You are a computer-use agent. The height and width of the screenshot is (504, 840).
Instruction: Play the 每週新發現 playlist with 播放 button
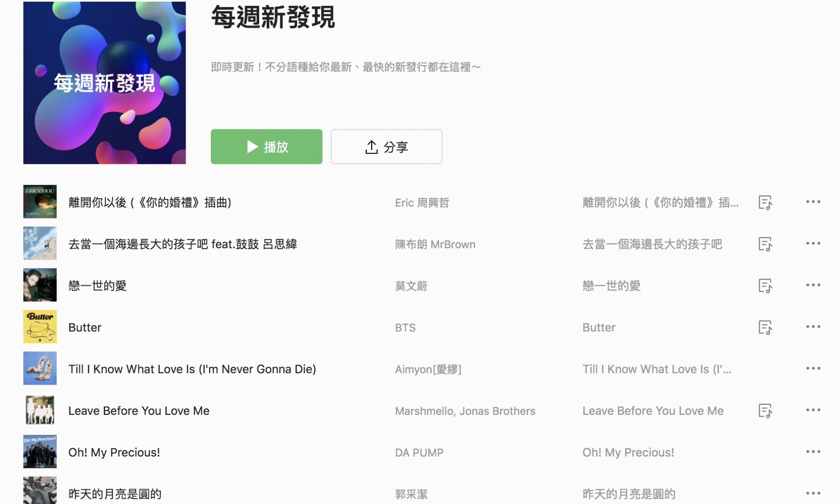click(x=267, y=147)
